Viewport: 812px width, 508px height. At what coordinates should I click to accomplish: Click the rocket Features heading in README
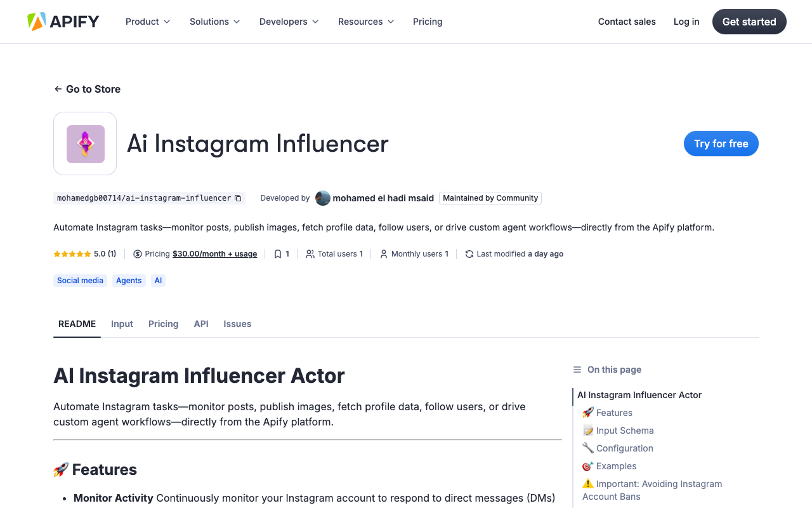click(x=95, y=470)
